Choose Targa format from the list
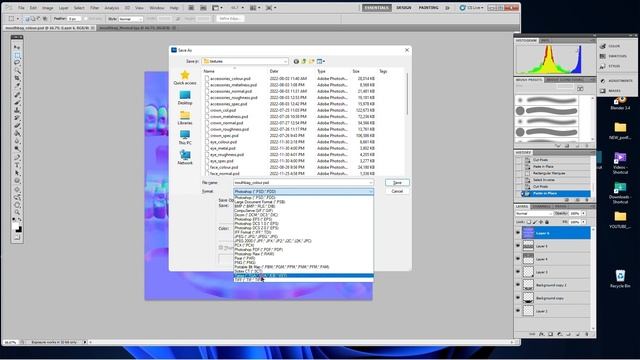Image resolution: width=640 pixels, height=360 pixels. 303,276
